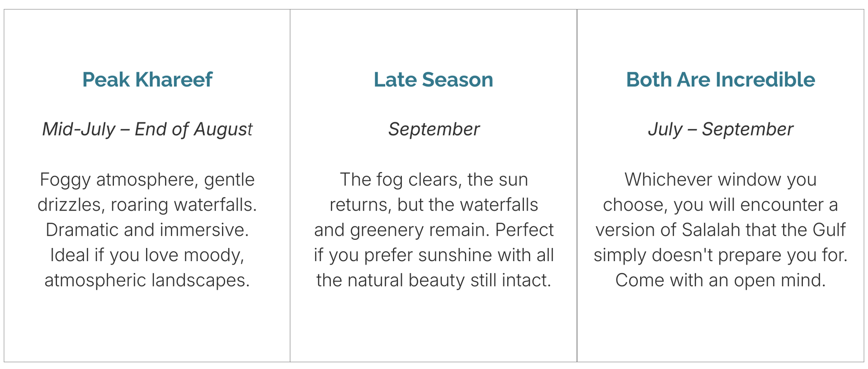Screen dimensions: 868x369
Task: Click the "drizzles, roaring waterfalls." line
Action: (x=147, y=205)
